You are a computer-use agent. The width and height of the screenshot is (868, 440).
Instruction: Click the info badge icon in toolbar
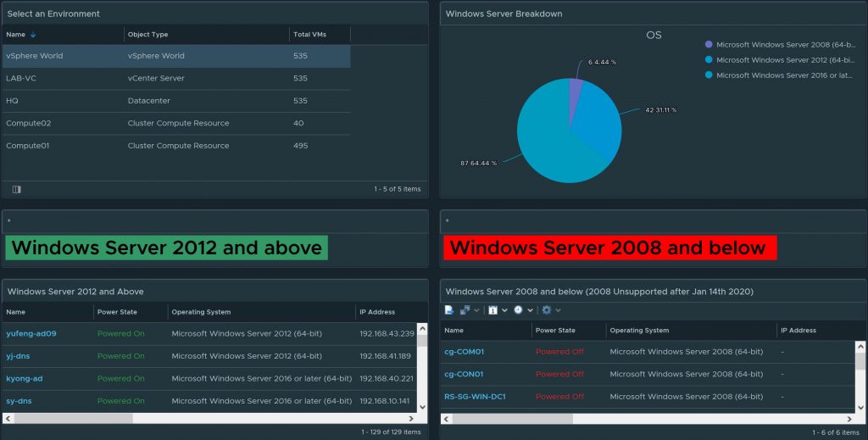[492, 310]
